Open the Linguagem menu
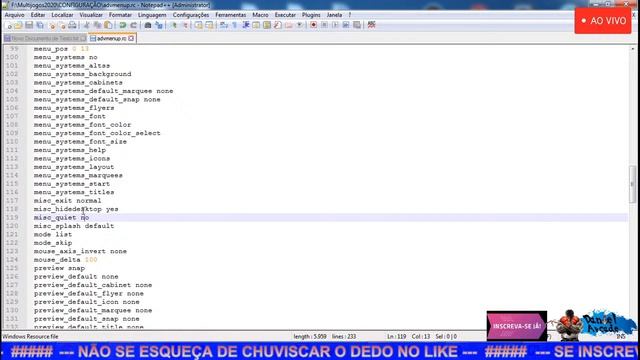This screenshot has width=640, height=360. coord(152,15)
